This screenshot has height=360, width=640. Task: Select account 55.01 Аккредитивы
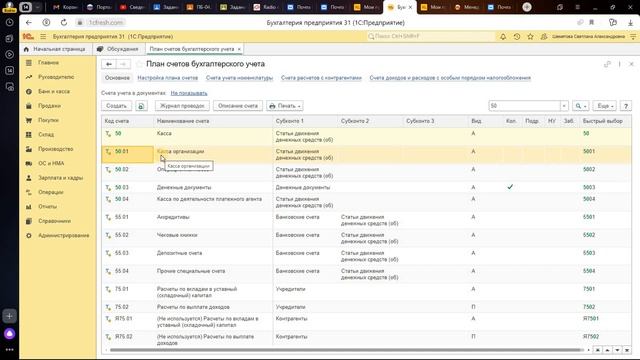point(366,220)
